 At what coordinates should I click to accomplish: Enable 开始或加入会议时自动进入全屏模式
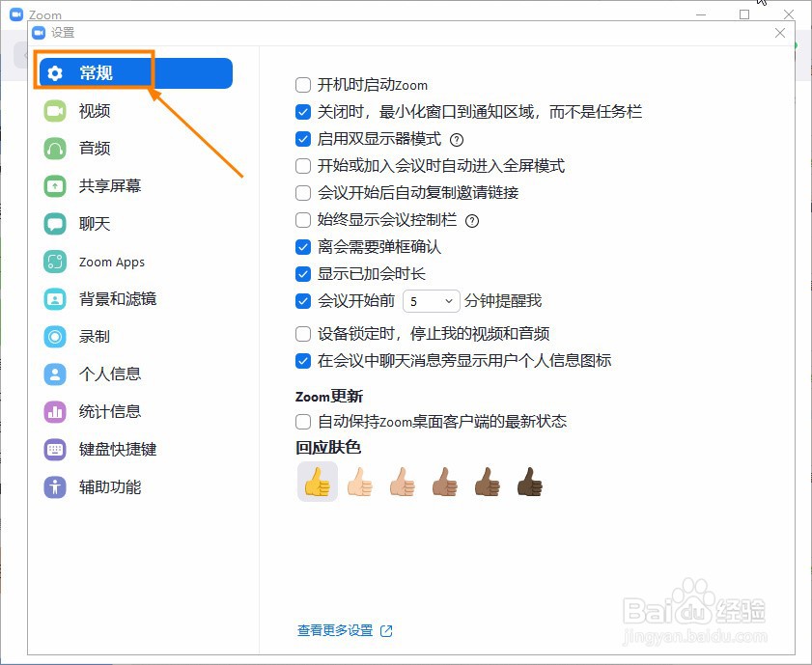303,166
